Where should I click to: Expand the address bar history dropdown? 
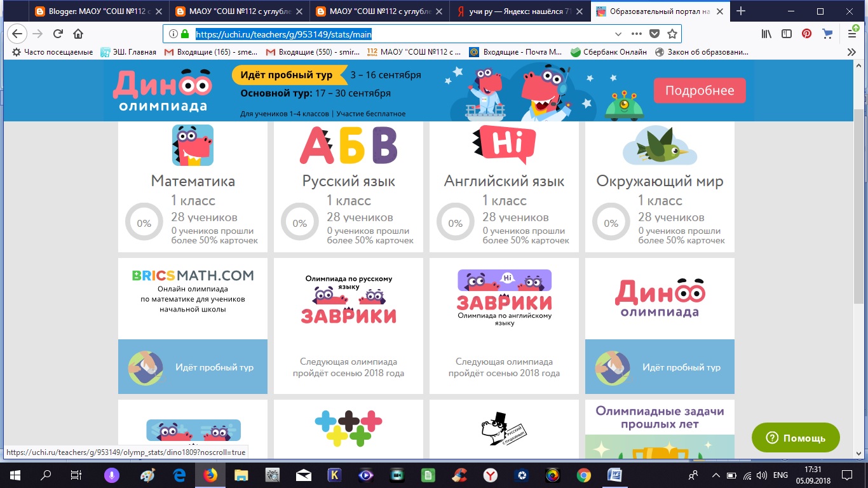click(619, 34)
